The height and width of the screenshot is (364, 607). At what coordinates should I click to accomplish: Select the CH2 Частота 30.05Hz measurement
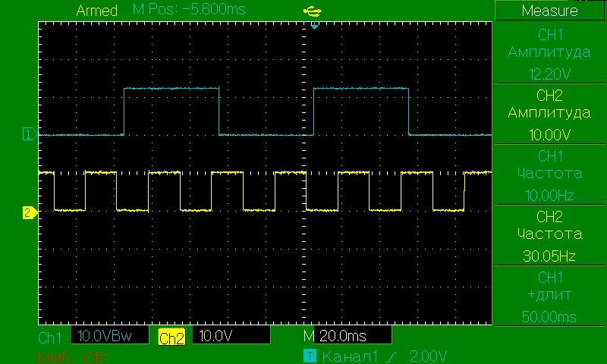click(549, 236)
